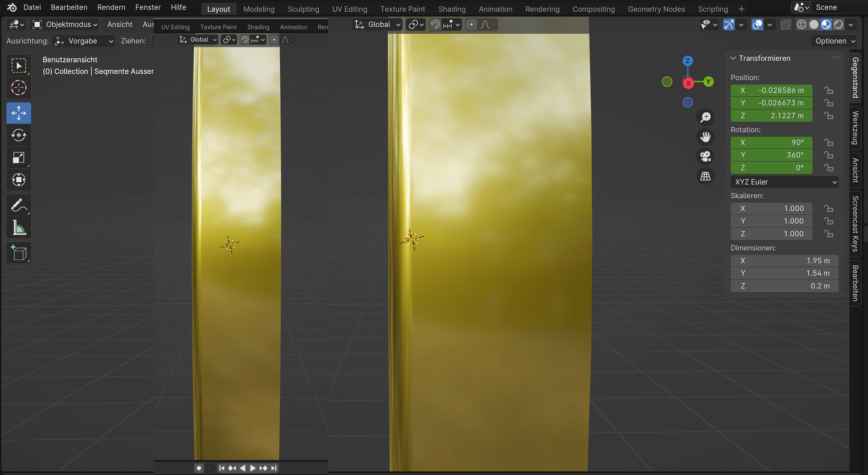Click the Dimensionen X value field
The image size is (868, 475).
784,261
